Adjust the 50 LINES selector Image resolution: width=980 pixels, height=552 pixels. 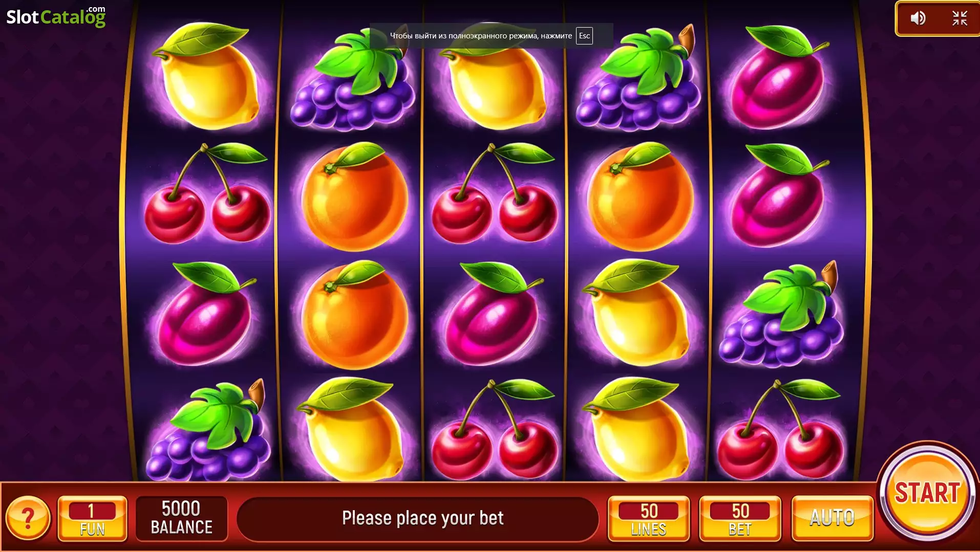pos(649,518)
